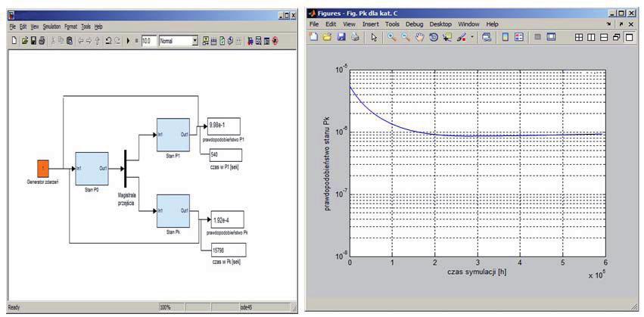This screenshot has width=644, height=317.
Task: Click the display showing 1.92e-4
Action: (227, 219)
